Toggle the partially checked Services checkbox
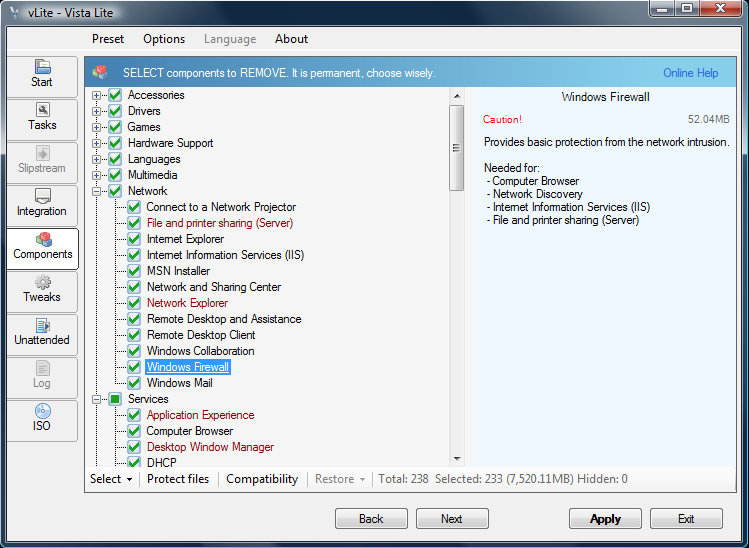Screen dimensions: 749x548 (115, 399)
